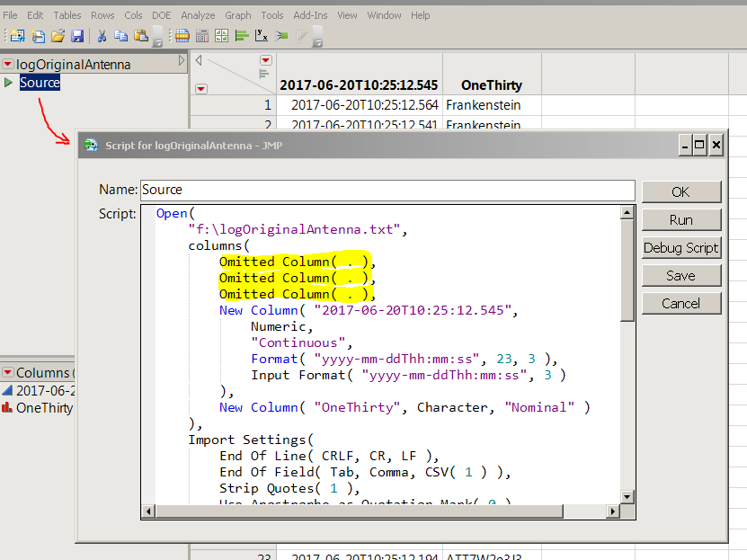
Task: Click the Open file folder icon
Action: [58, 36]
